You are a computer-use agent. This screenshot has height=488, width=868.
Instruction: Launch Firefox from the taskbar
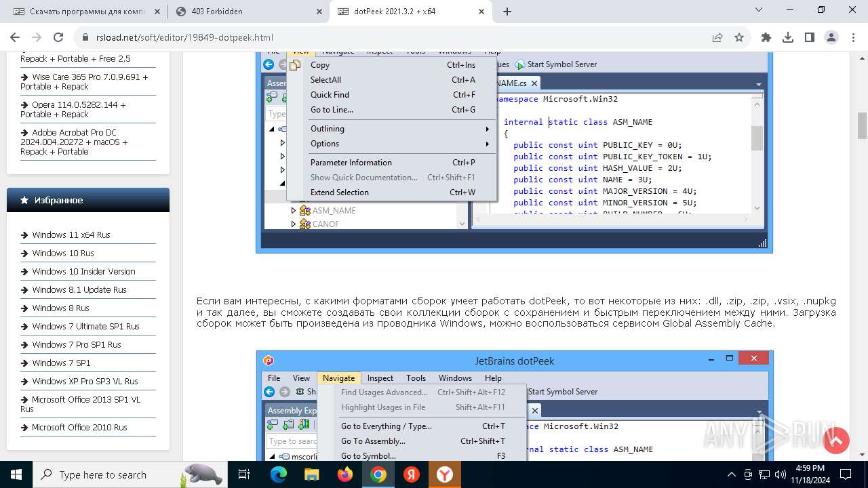click(345, 474)
